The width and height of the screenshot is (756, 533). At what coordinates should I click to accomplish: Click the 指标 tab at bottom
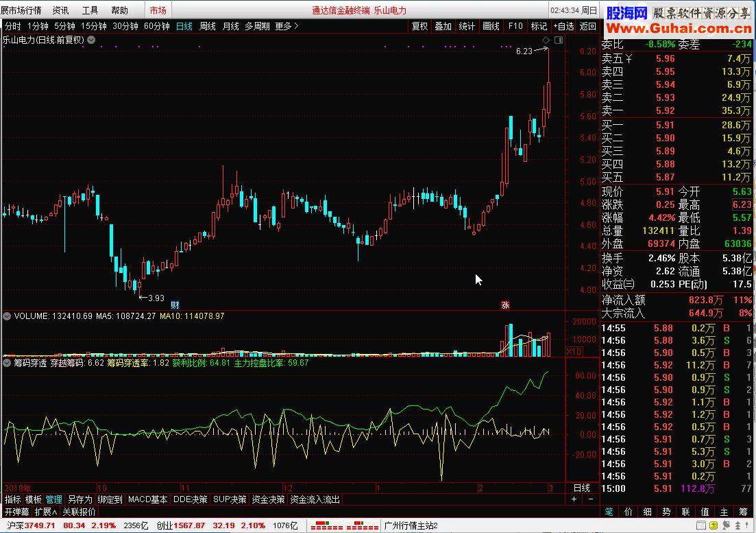pyautogui.click(x=12, y=499)
